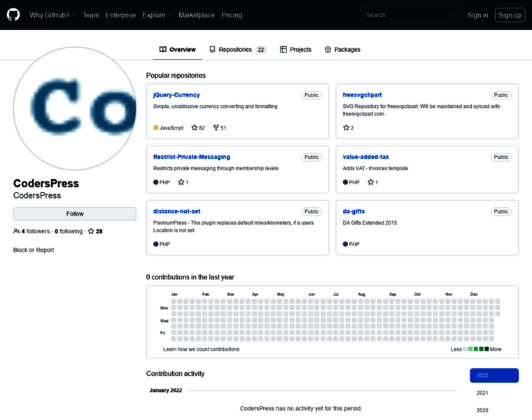Image resolution: width=532 pixels, height=420 pixels.
Task: Select the 2021 contribution year
Action: coord(482,393)
